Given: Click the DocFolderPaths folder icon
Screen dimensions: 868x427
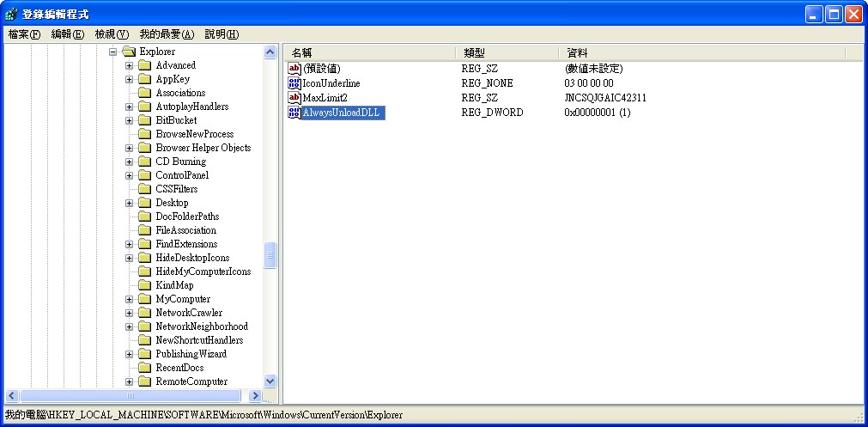Looking at the screenshot, I should coord(144,217).
